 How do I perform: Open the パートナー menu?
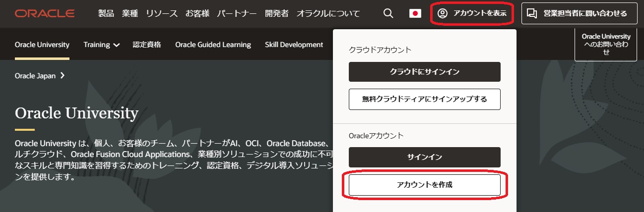point(237,13)
